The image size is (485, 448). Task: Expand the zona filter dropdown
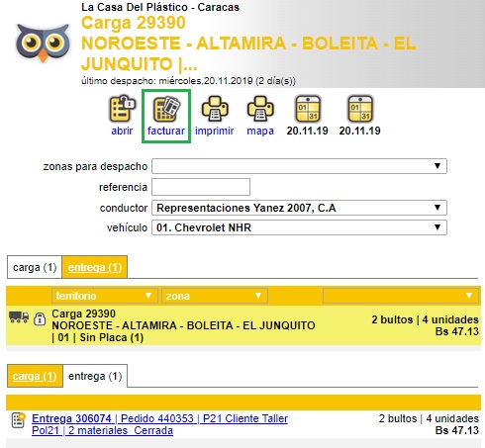pyautogui.click(x=214, y=296)
